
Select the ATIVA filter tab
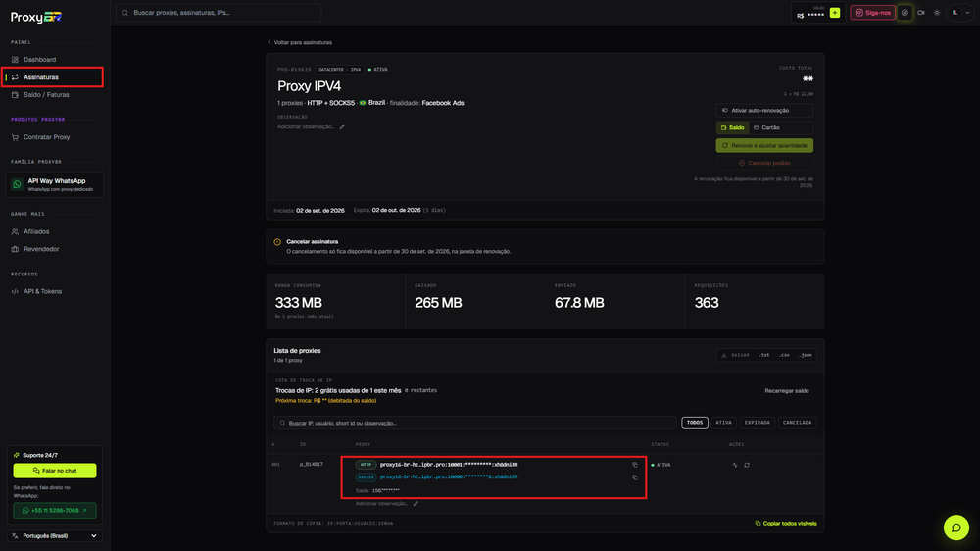click(x=723, y=423)
